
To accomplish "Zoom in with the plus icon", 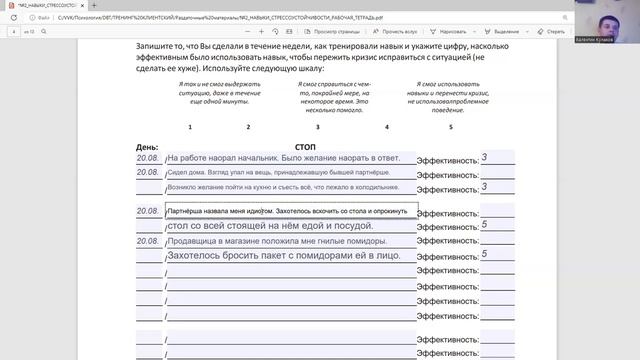I will pos(261,31).
